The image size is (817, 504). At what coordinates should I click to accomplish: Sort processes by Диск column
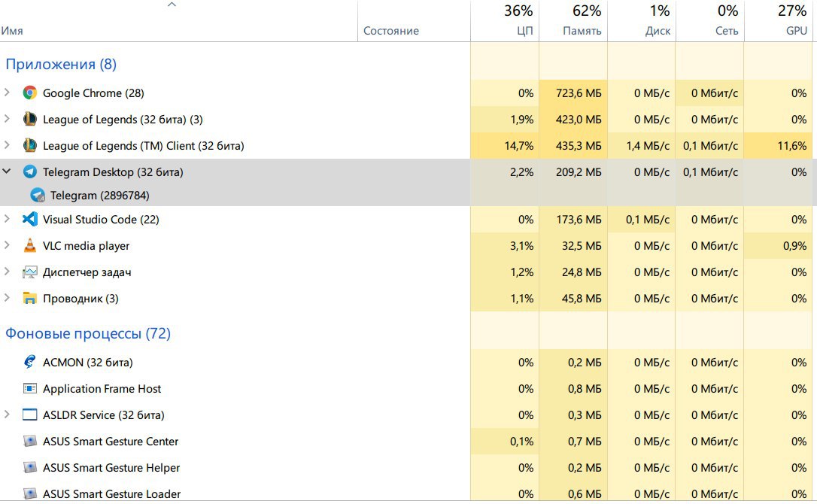(642, 21)
